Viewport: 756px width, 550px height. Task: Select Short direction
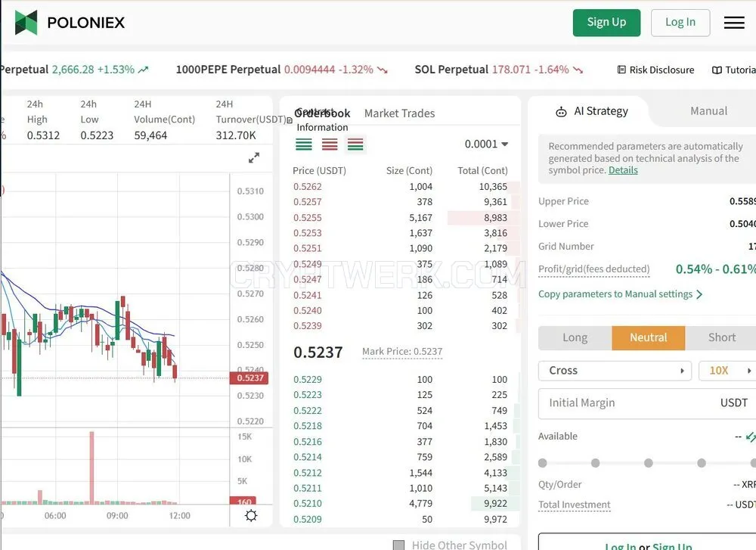[721, 337]
